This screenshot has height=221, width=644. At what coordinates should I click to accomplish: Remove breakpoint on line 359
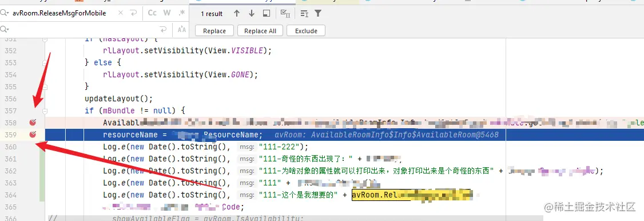tap(33, 134)
